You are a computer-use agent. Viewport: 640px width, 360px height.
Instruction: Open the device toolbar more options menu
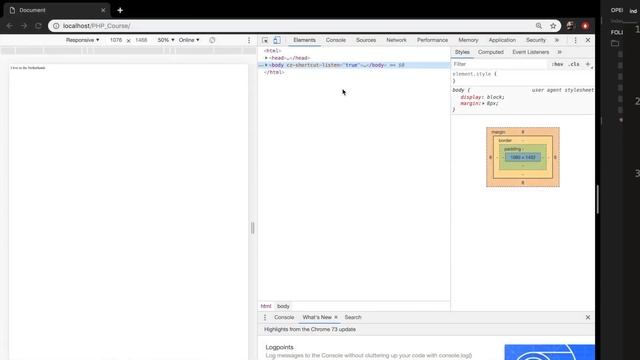[x=249, y=40]
